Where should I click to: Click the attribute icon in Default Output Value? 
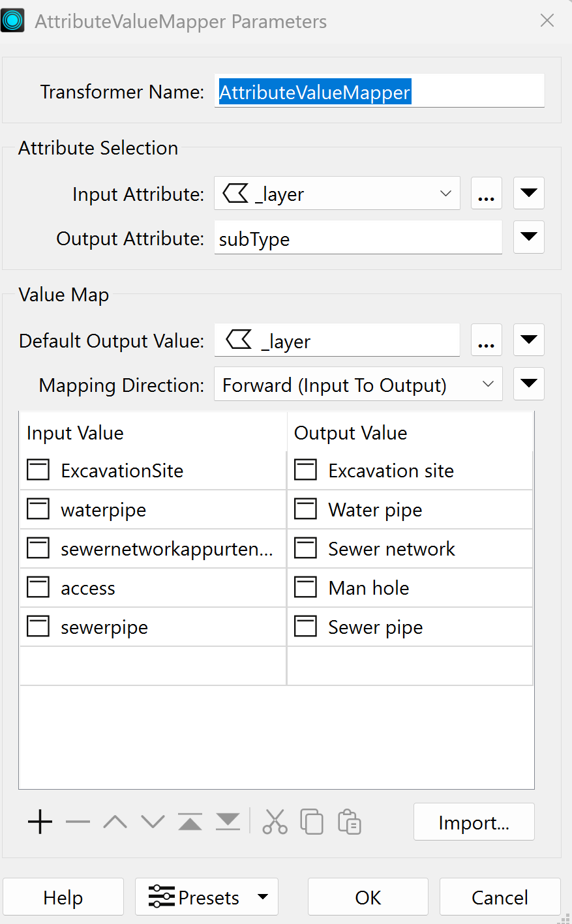pyautogui.click(x=239, y=340)
